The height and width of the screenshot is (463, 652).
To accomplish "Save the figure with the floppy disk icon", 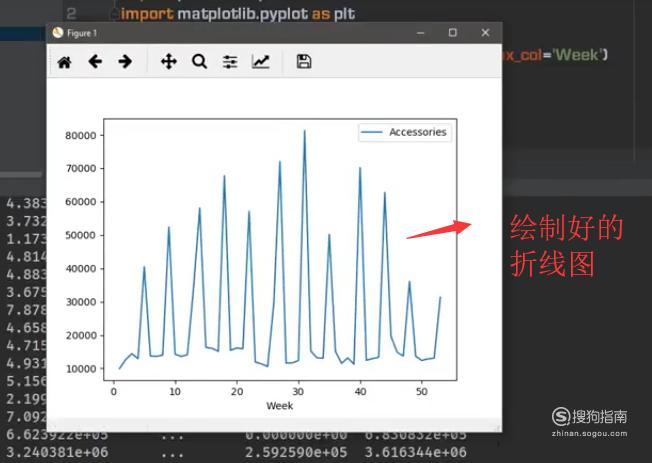I will tap(304, 62).
